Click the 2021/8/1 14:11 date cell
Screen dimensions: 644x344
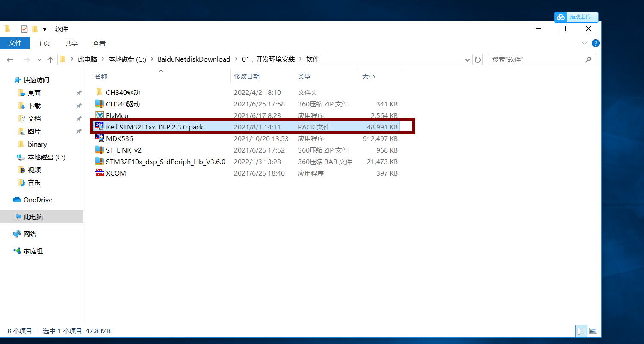point(257,127)
